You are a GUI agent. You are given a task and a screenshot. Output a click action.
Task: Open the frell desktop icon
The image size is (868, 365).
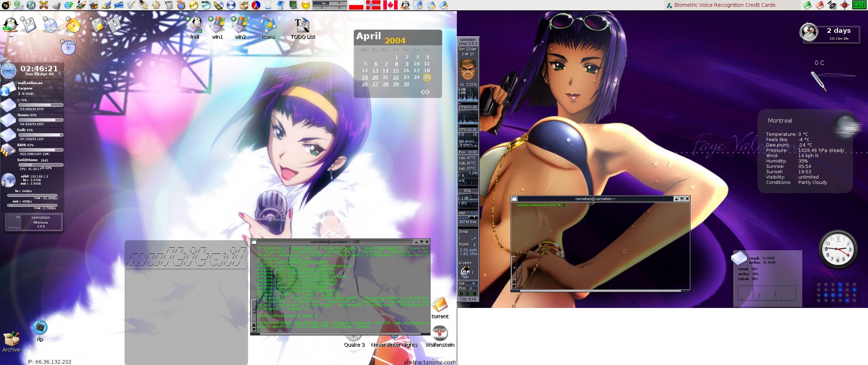point(195,28)
